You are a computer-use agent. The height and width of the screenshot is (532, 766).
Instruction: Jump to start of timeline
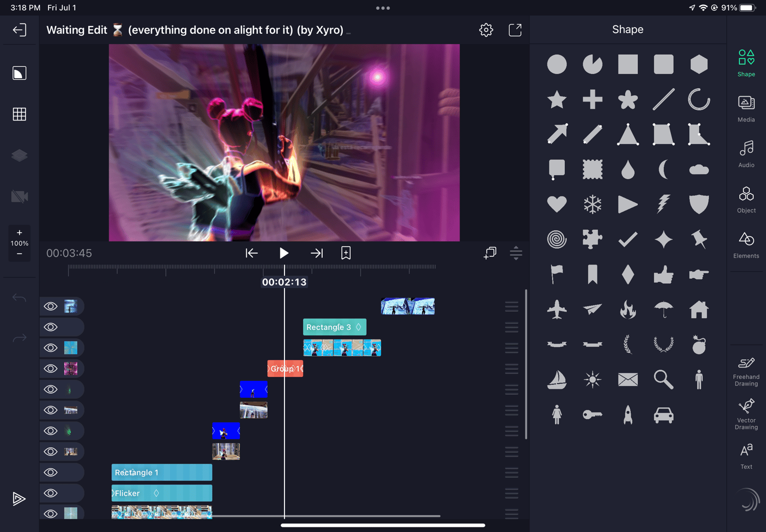(x=251, y=253)
